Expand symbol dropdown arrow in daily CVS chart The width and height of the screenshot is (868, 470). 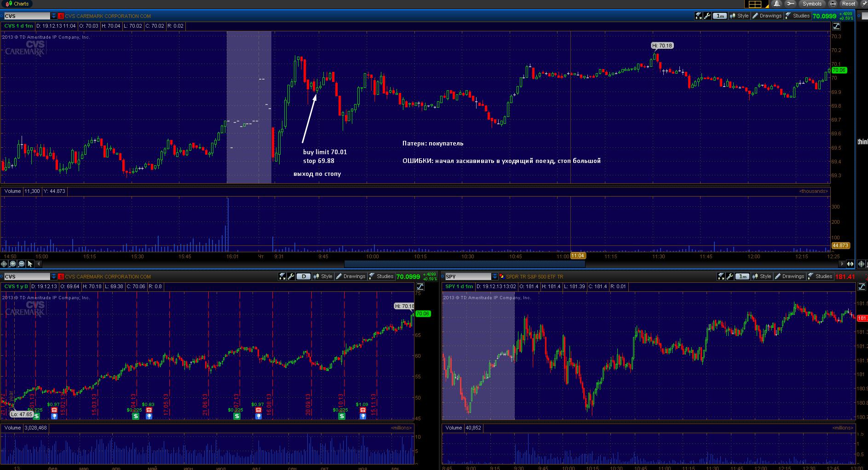coord(54,277)
